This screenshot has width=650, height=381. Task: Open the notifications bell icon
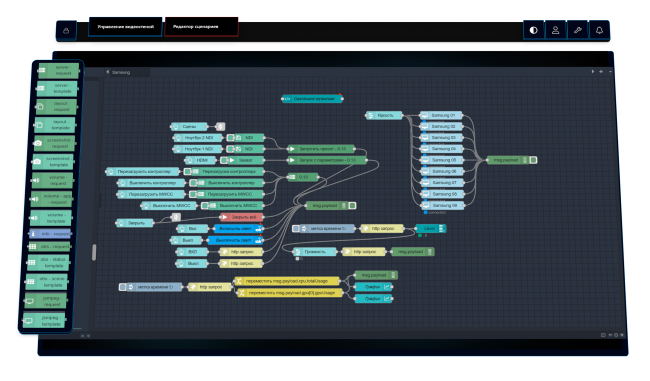pos(599,30)
